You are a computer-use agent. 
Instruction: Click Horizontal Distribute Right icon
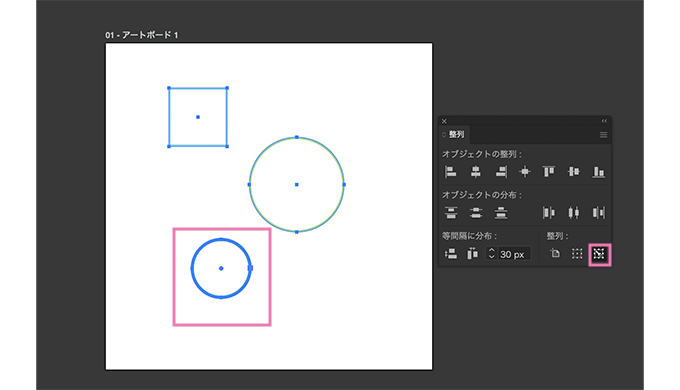click(598, 213)
